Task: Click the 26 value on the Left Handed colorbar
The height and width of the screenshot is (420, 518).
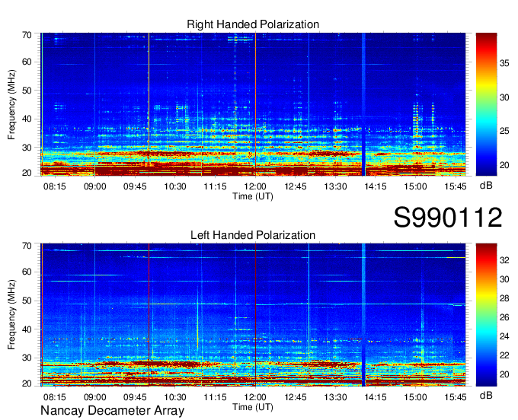Action: (x=504, y=317)
